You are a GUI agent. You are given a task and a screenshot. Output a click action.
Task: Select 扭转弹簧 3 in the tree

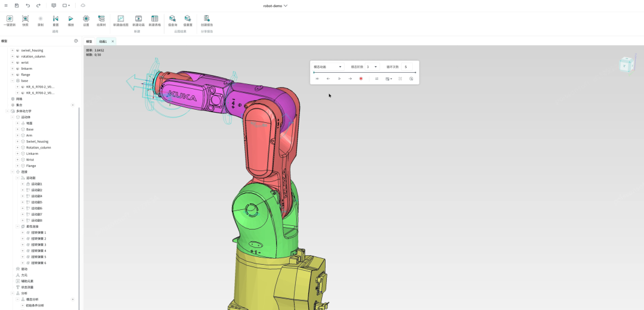(38, 244)
